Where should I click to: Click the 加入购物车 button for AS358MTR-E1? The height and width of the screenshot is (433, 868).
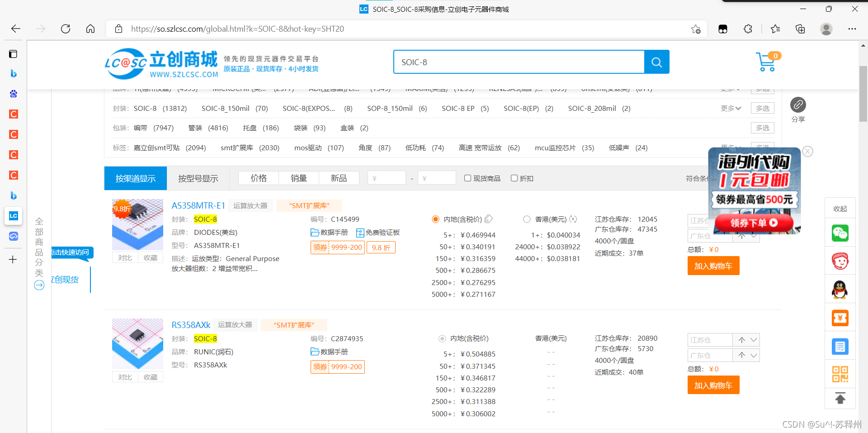coord(713,266)
